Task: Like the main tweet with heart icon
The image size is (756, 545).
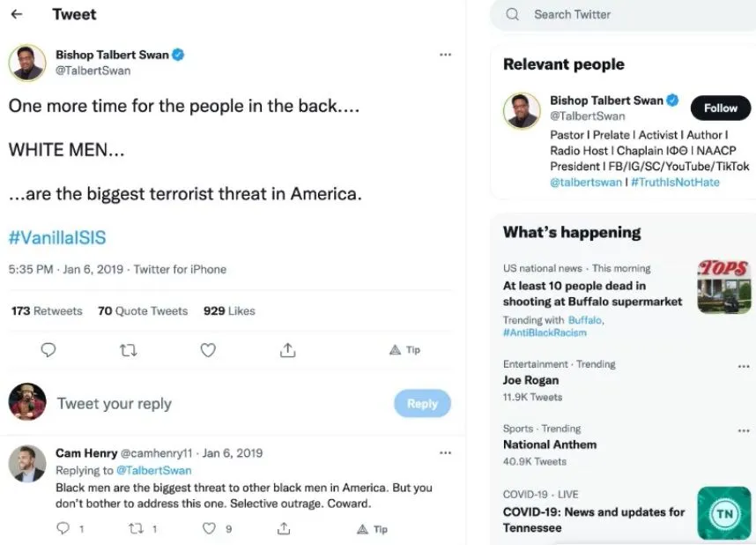Action: [208, 350]
